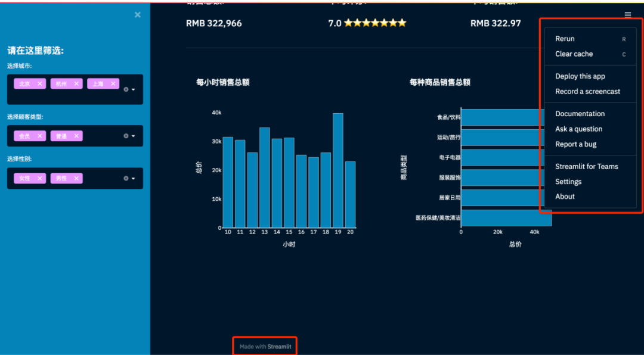This screenshot has height=355, width=644.
Task: Expand the customer type dropdown arrow
Action: coord(134,136)
